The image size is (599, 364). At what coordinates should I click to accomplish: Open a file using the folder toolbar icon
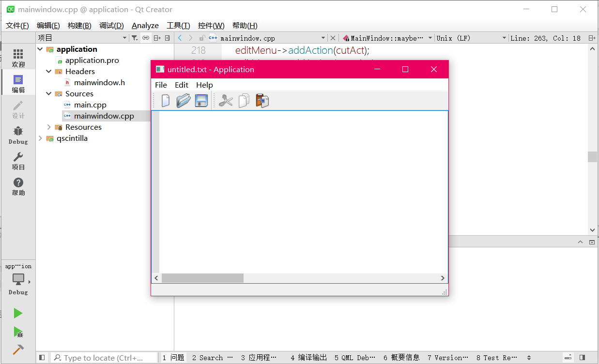point(183,100)
